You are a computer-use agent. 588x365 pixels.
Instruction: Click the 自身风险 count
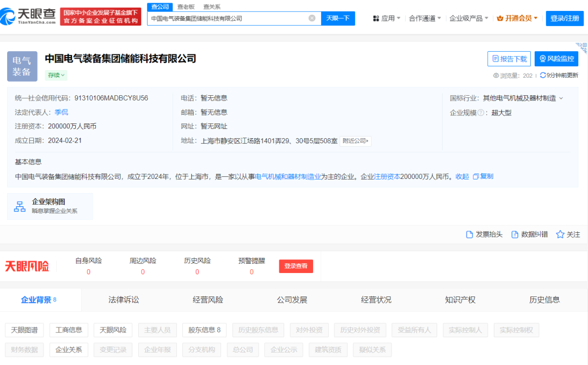[89, 272]
